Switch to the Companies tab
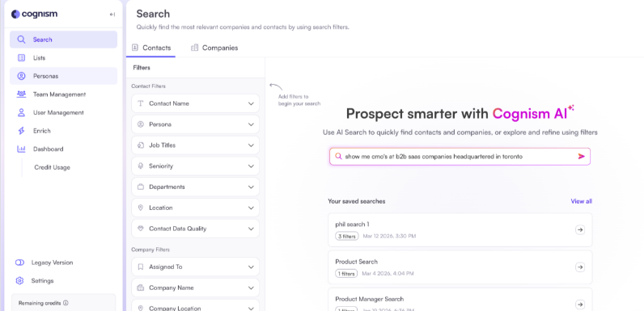 tap(214, 48)
